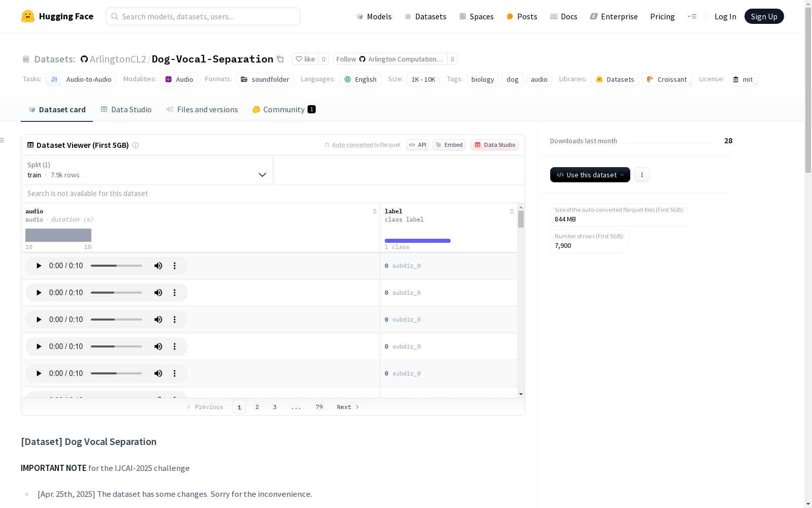This screenshot has width=812, height=508.
Task: Open the Dataset card tab
Action: [57, 109]
